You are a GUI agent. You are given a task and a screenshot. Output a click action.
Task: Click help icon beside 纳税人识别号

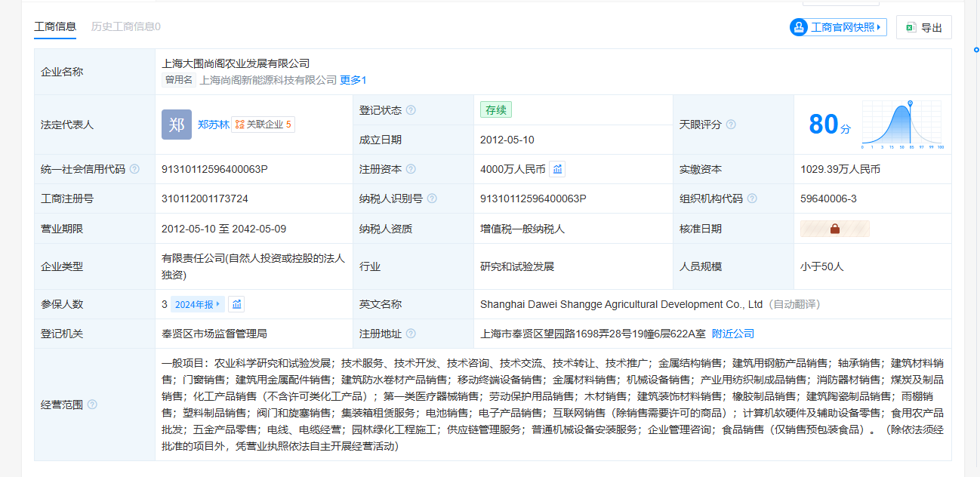[432, 199]
